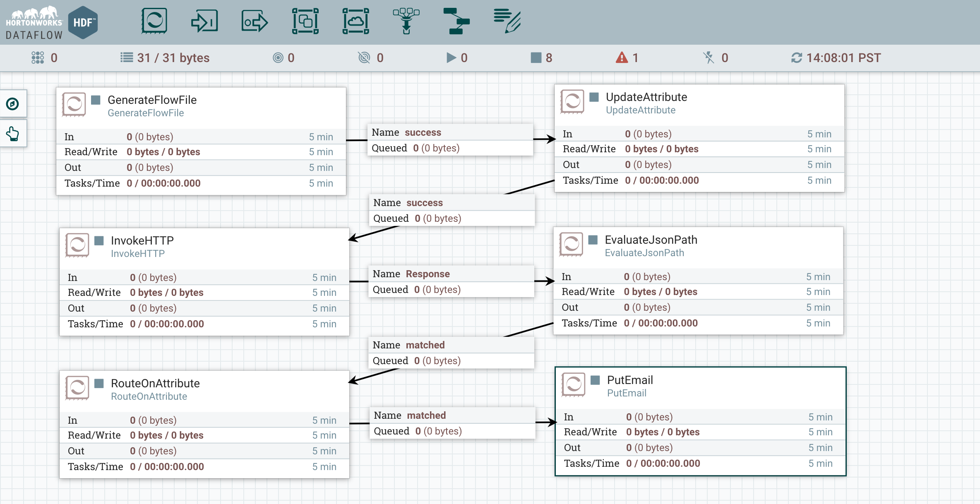Click the Processor icon in toolbar
Image resolution: width=980 pixels, height=504 pixels.
[x=154, y=21]
